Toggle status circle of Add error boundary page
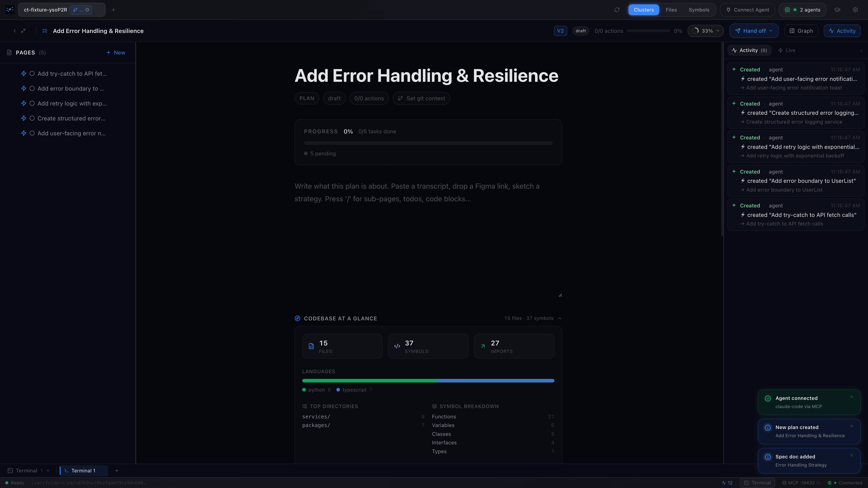868x488 pixels. tap(32, 89)
